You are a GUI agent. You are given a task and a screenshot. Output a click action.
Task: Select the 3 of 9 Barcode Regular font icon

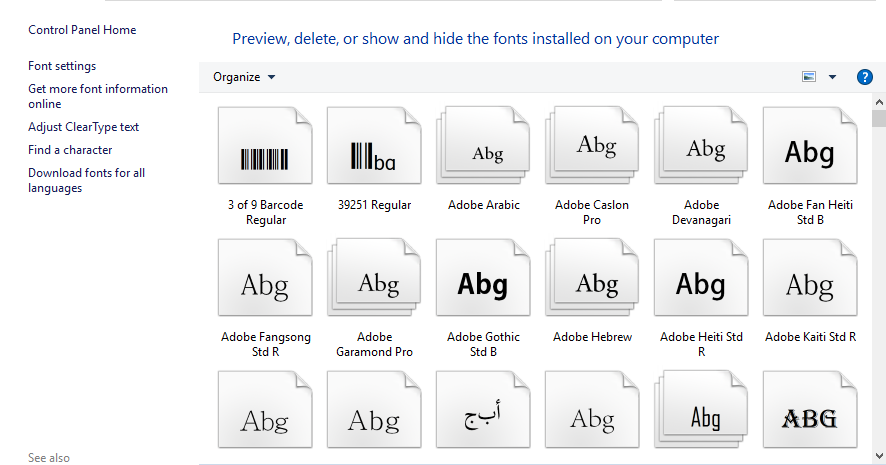pyautogui.click(x=265, y=145)
